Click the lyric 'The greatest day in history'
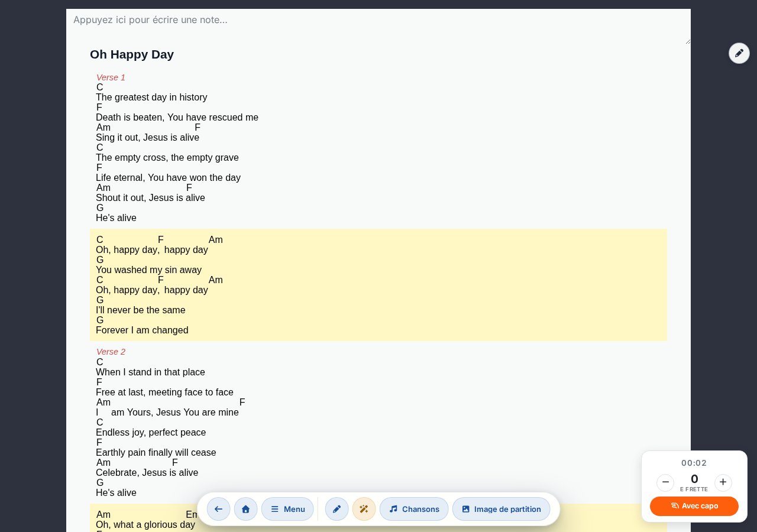 [x=151, y=98]
